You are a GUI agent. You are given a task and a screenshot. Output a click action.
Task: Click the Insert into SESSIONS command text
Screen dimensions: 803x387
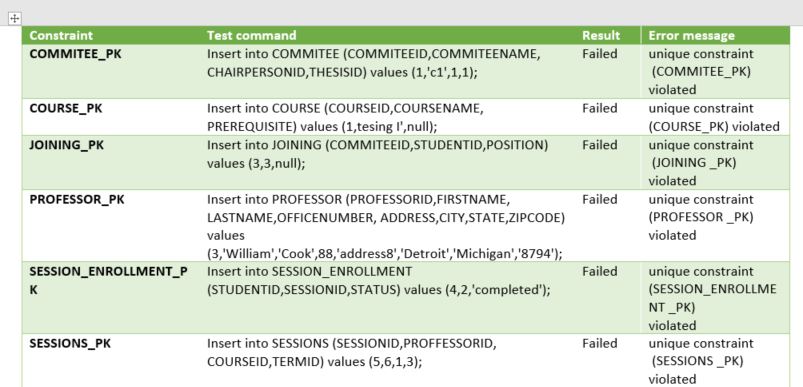pos(351,353)
